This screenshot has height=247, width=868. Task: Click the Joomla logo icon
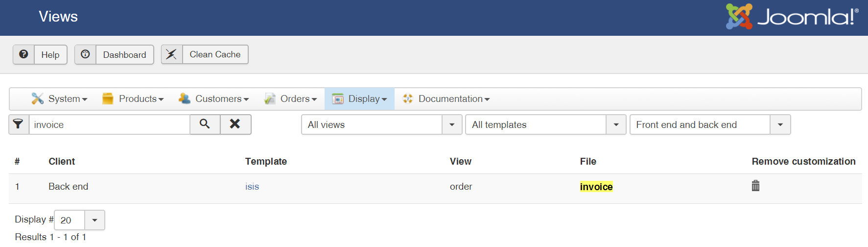click(739, 17)
